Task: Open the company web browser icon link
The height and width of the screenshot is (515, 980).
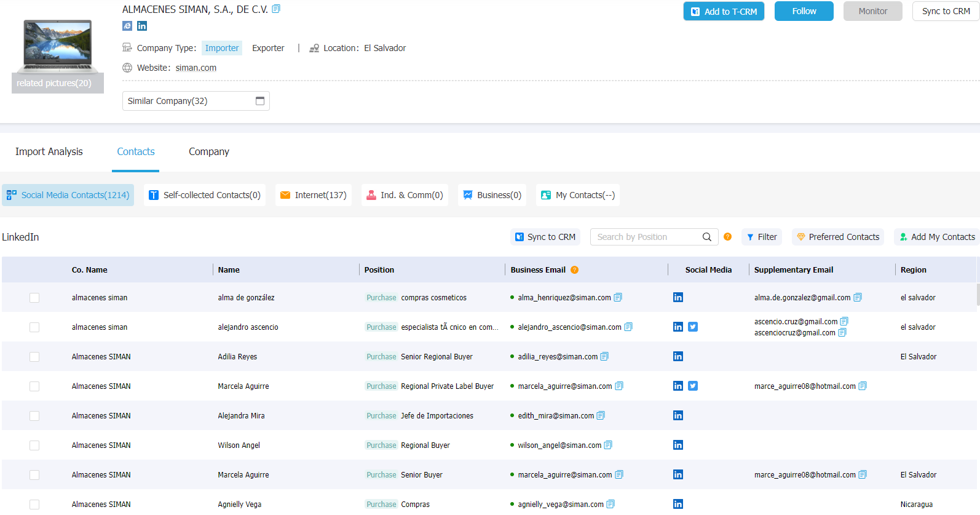Action: click(x=127, y=26)
